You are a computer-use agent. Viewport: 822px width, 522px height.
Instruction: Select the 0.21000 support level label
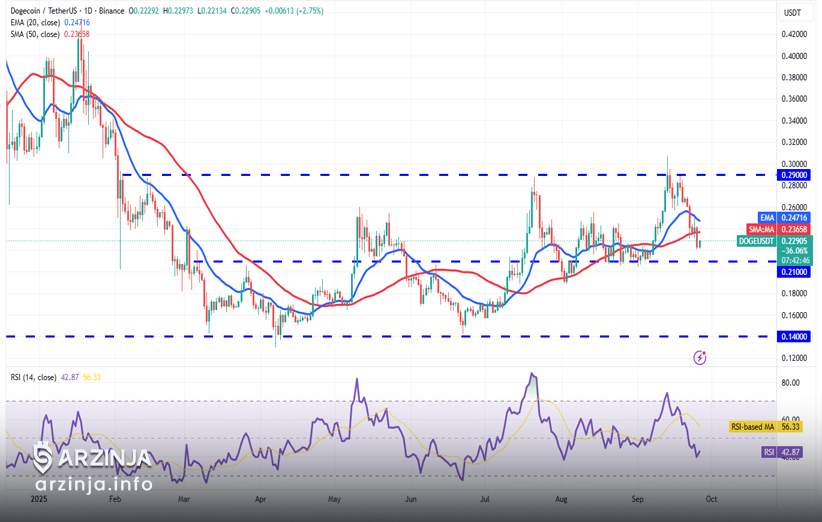(x=793, y=272)
